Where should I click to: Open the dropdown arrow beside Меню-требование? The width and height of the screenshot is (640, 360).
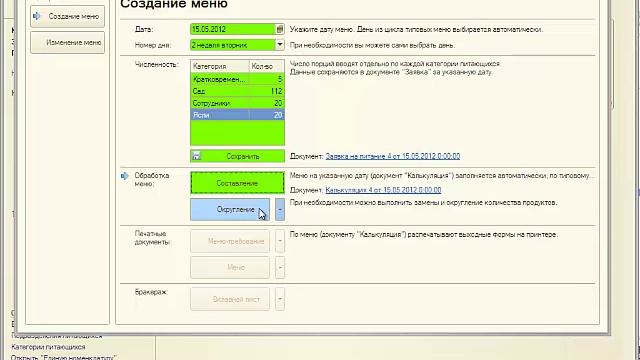click(280, 241)
